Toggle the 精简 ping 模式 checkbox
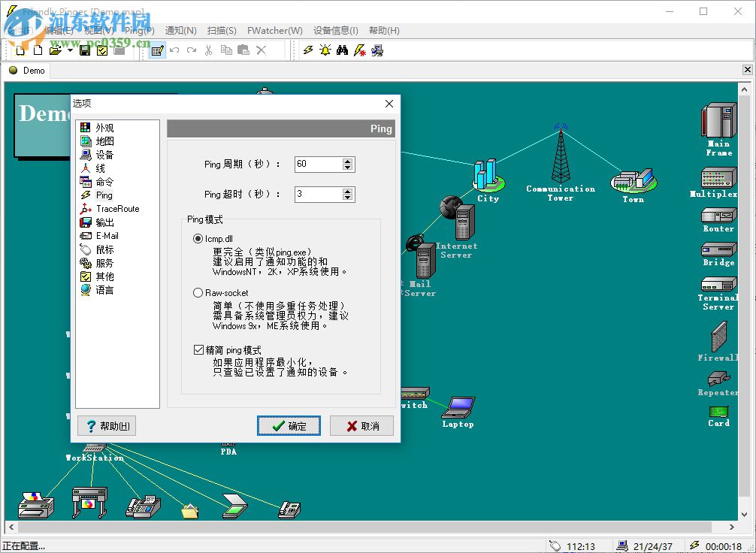Viewport: 756px width, 553px height. coord(198,350)
